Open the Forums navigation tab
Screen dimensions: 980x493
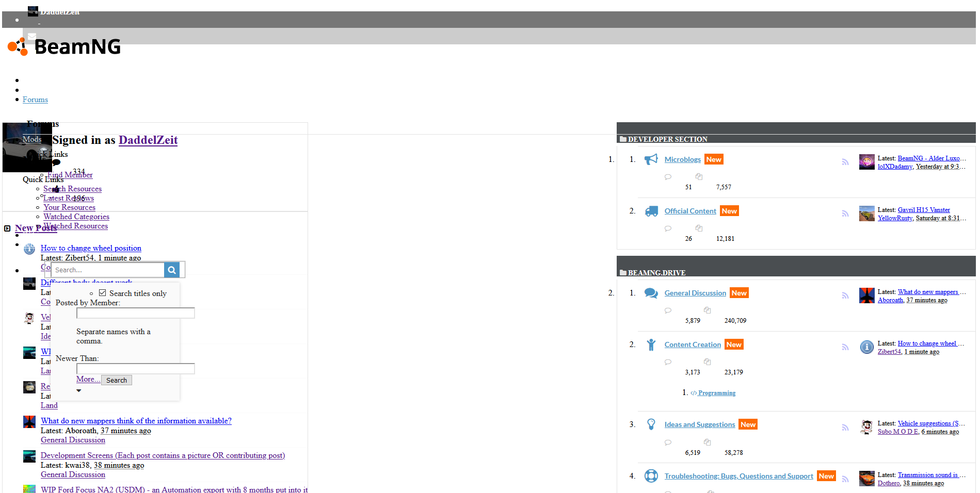(x=35, y=100)
